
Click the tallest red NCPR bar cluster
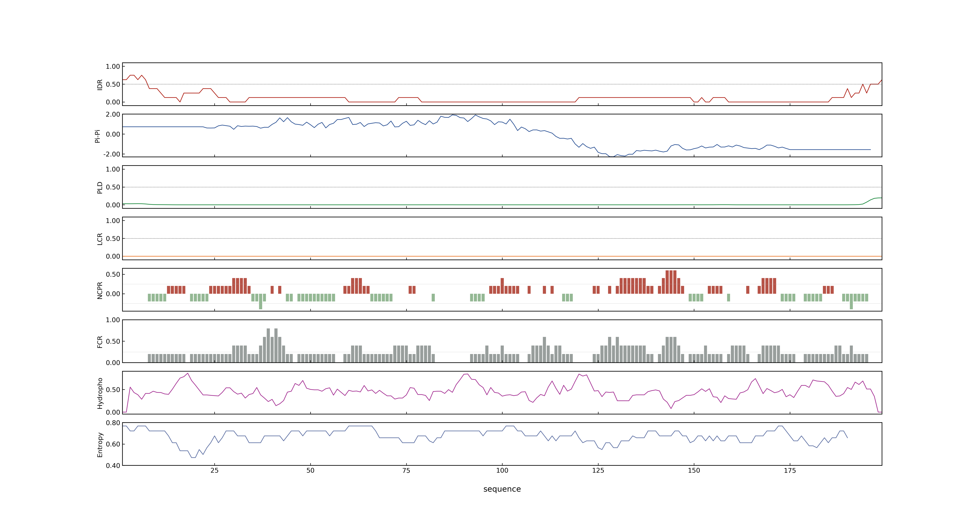coord(671,282)
